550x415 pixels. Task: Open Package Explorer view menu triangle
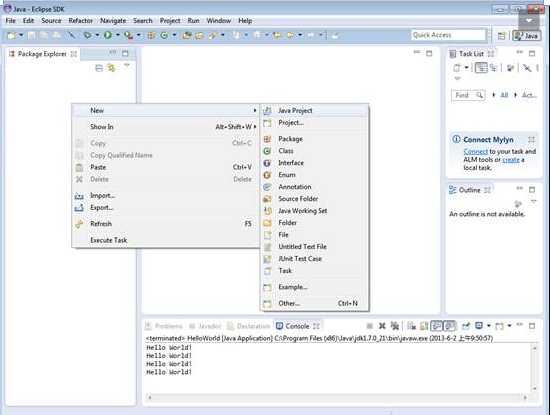click(x=127, y=66)
